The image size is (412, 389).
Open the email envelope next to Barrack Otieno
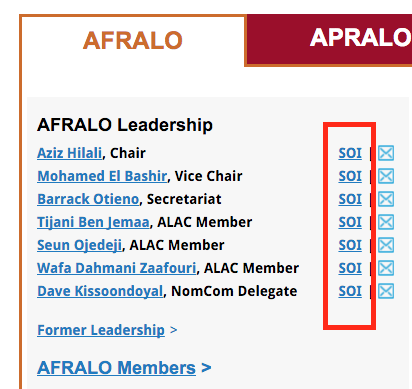tap(386, 199)
